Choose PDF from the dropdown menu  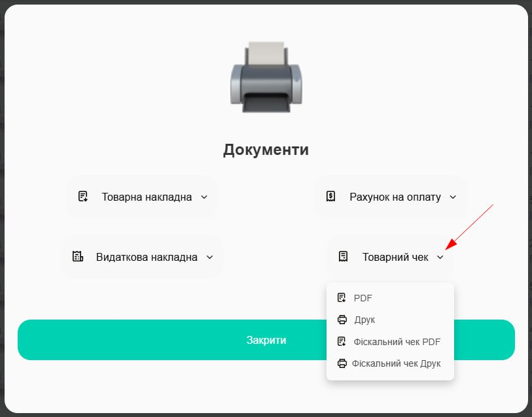(x=390, y=298)
